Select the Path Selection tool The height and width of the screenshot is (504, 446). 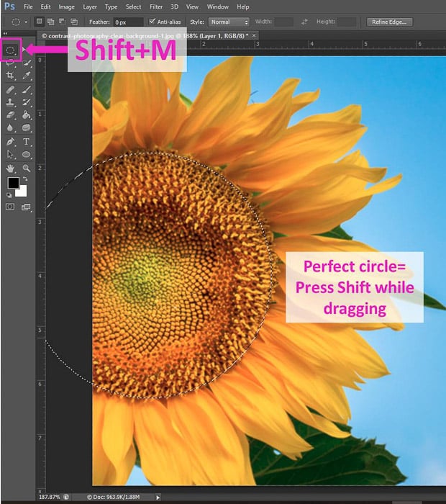coord(10,154)
